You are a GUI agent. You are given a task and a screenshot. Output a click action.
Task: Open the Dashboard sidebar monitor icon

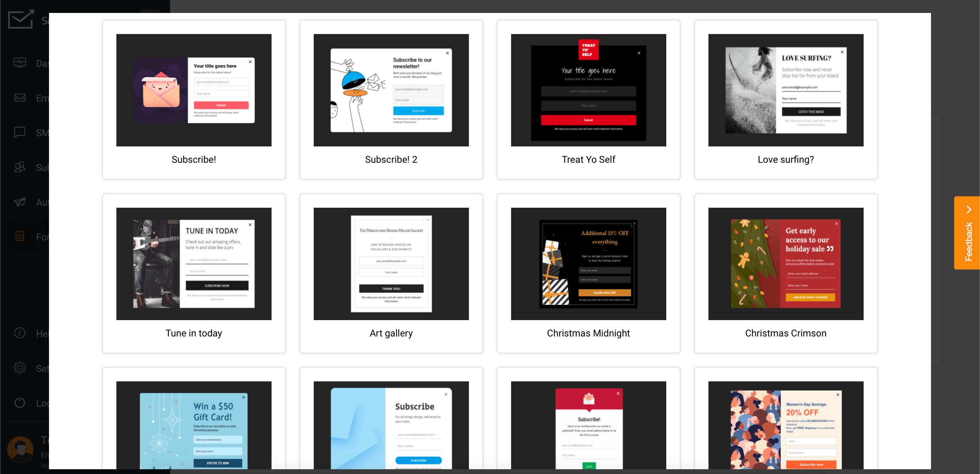[20, 63]
